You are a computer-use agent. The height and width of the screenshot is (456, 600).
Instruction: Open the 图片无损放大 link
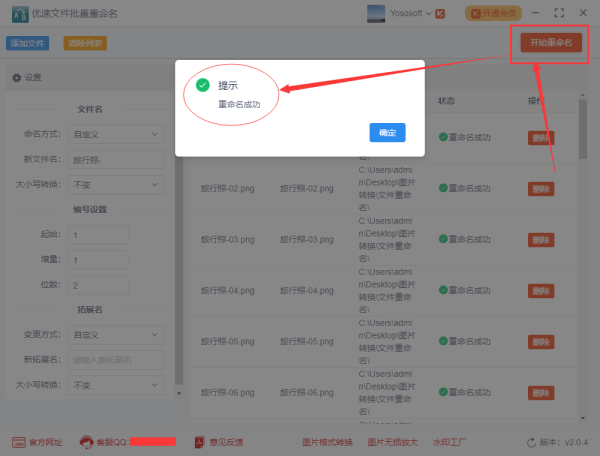pyautogui.click(x=393, y=442)
